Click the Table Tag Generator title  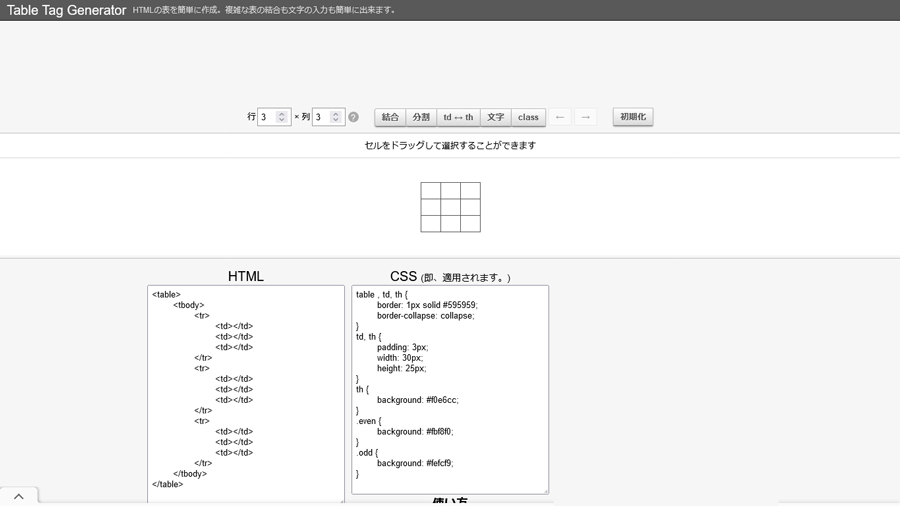pos(67,10)
